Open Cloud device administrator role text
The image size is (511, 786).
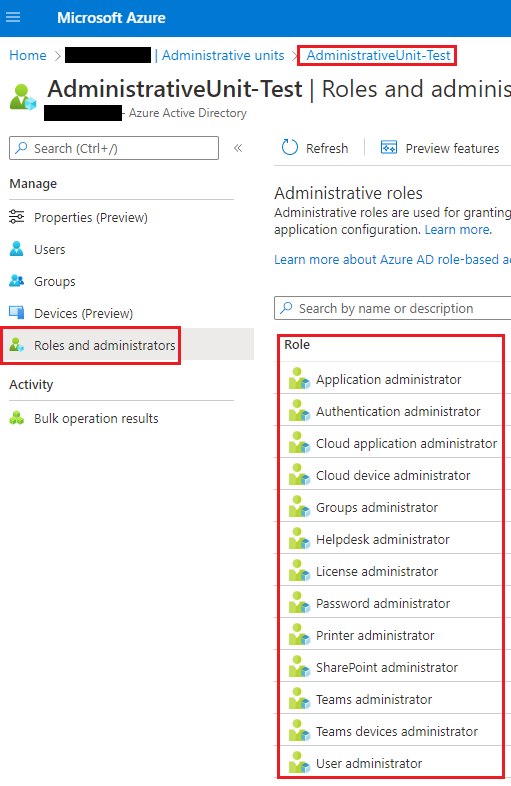pyautogui.click(x=393, y=475)
